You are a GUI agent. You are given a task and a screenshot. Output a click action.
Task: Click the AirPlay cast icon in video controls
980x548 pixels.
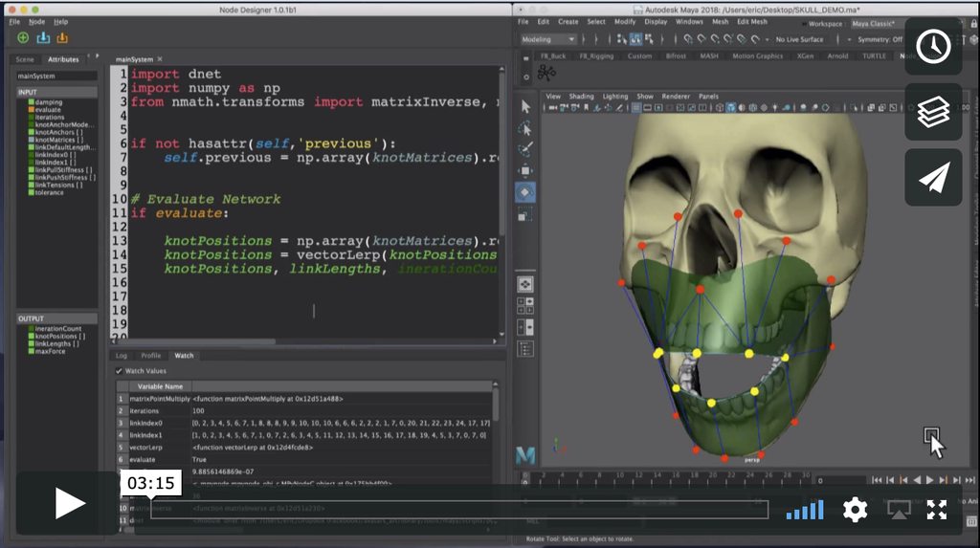899,510
